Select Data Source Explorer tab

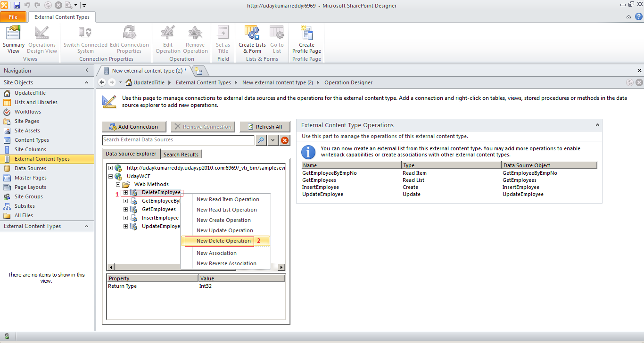pos(131,154)
